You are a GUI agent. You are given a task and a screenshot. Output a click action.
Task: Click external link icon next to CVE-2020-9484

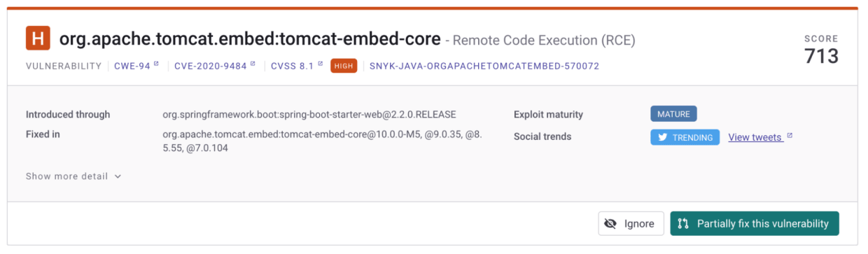point(253,64)
